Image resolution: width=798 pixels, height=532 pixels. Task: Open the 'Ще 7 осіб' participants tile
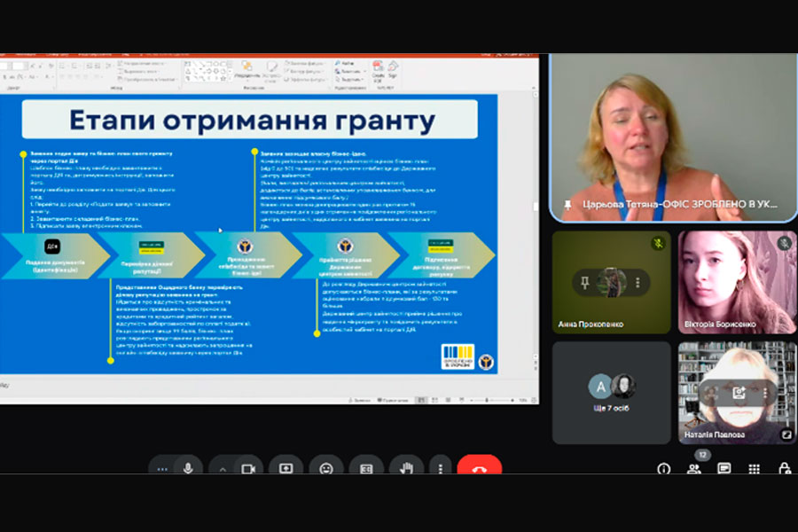(x=611, y=393)
